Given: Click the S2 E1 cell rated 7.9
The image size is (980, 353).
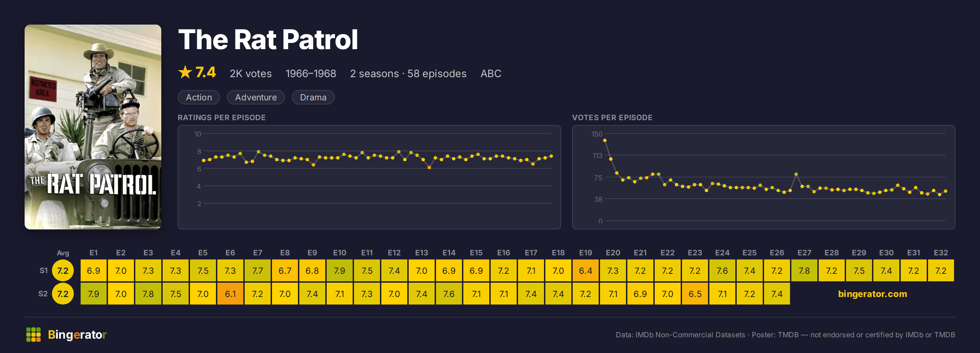Looking at the screenshot, I should [94, 294].
